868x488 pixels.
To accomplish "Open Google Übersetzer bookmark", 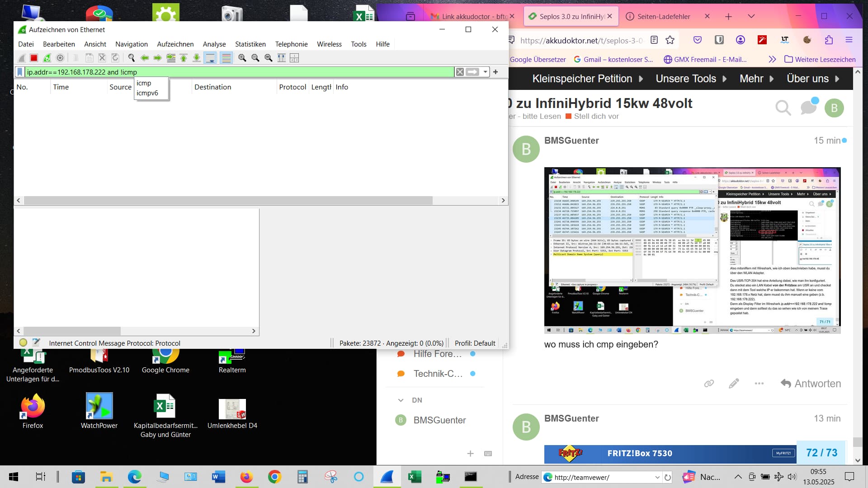I will point(538,59).
